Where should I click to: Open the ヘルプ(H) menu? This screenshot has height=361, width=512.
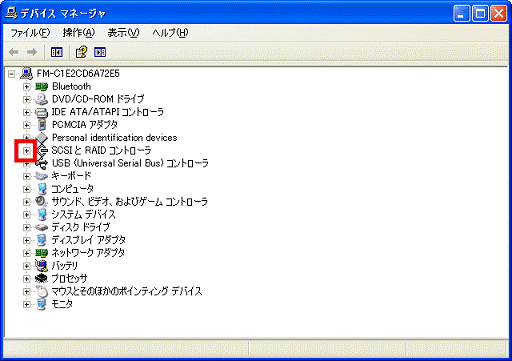point(170,33)
